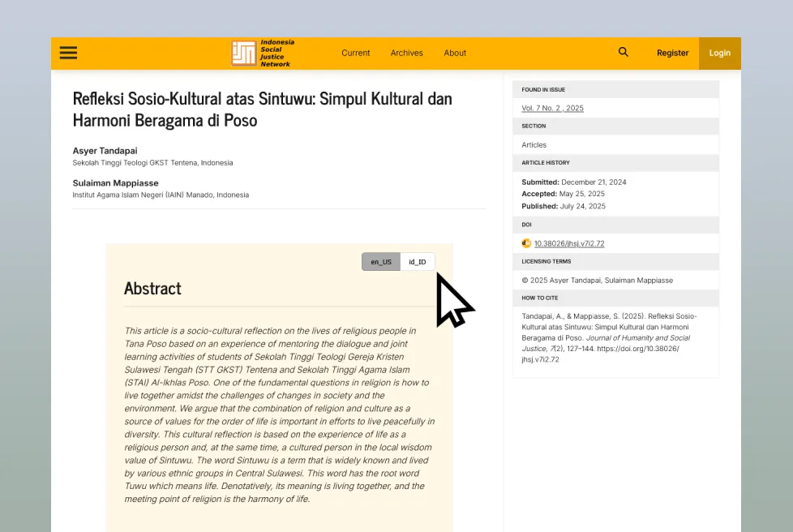Click the abstract paragraph text

pyautogui.click(x=279, y=414)
